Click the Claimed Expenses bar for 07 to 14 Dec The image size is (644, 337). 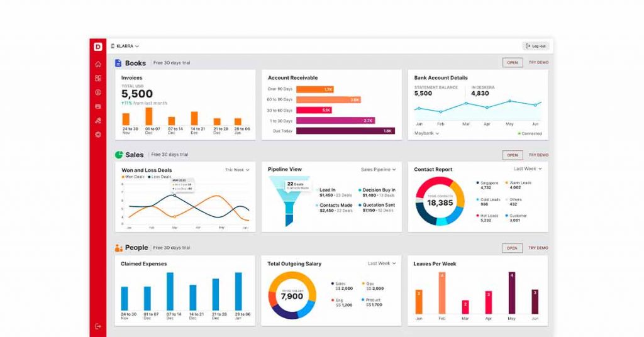170,292
